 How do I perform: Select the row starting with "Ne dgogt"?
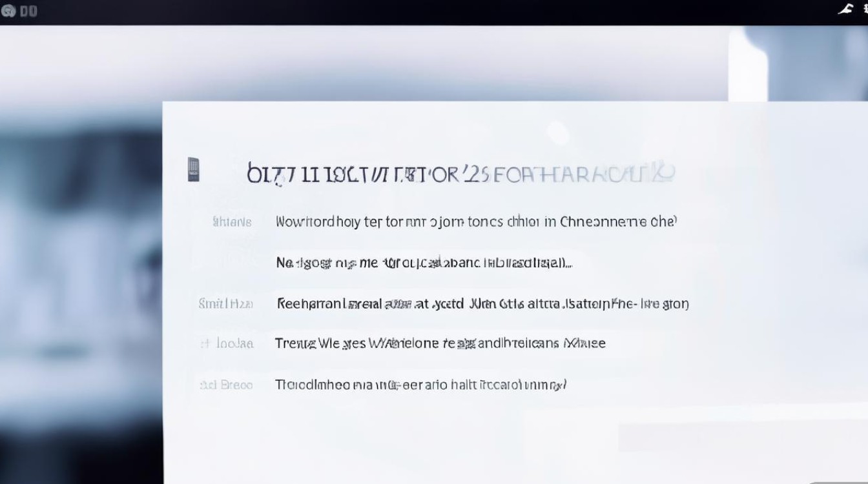pos(424,263)
